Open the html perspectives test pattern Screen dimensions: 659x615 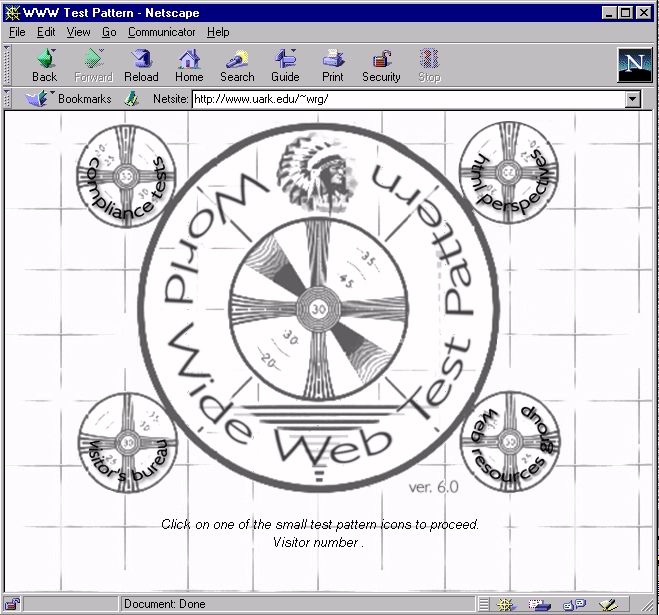pos(513,174)
